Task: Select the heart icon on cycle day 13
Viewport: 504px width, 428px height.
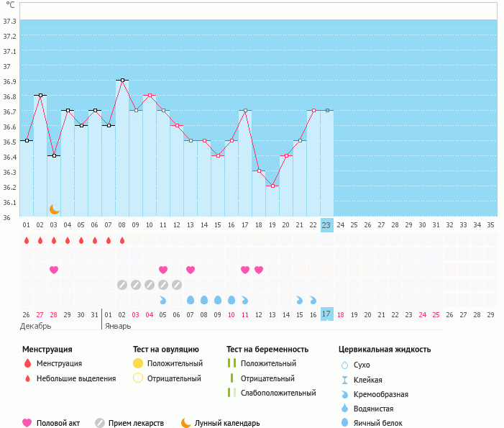Action: click(191, 270)
